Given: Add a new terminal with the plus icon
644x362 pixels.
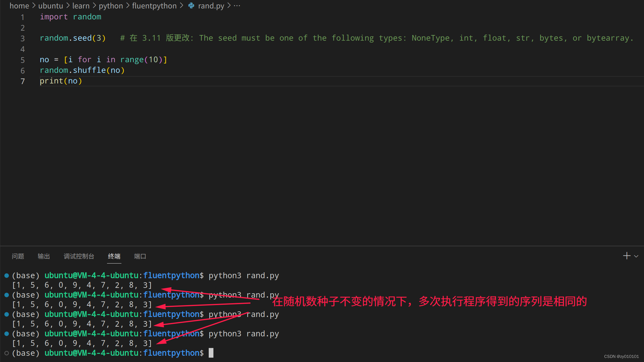Looking at the screenshot, I should 626,256.
